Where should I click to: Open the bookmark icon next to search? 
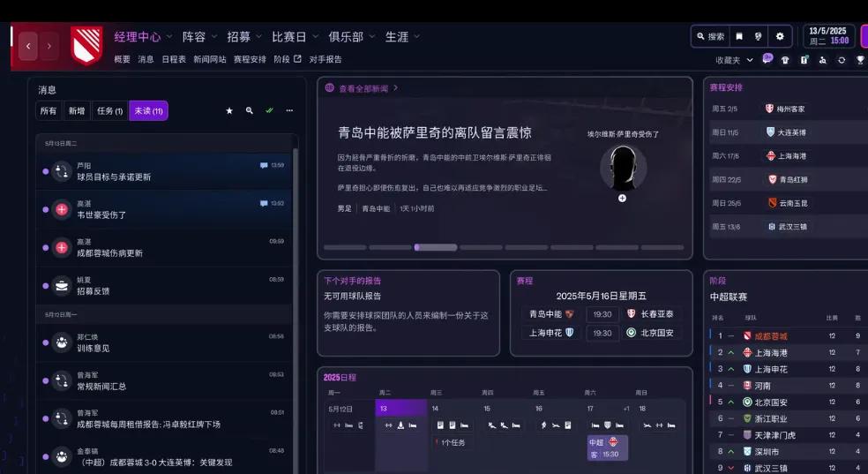pos(739,36)
